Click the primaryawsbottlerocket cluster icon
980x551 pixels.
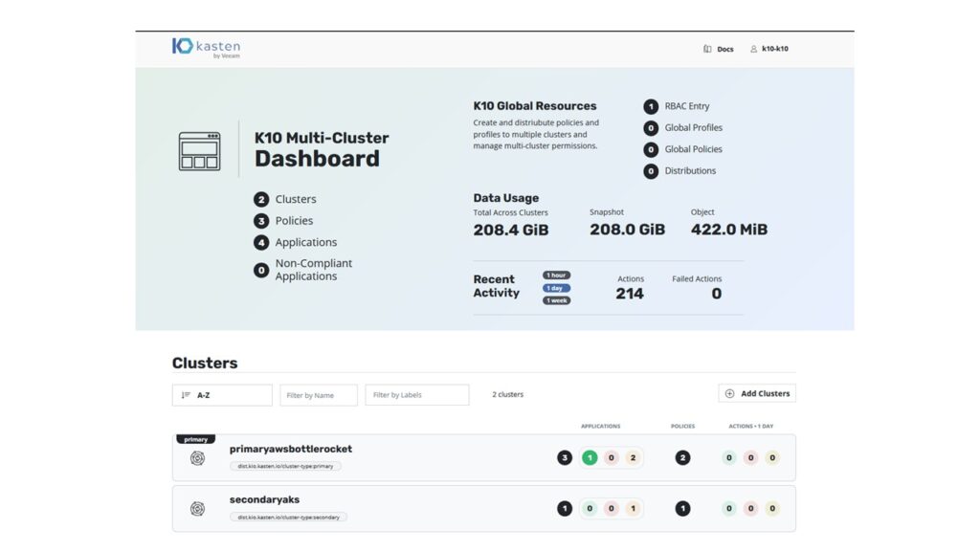[x=197, y=458]
